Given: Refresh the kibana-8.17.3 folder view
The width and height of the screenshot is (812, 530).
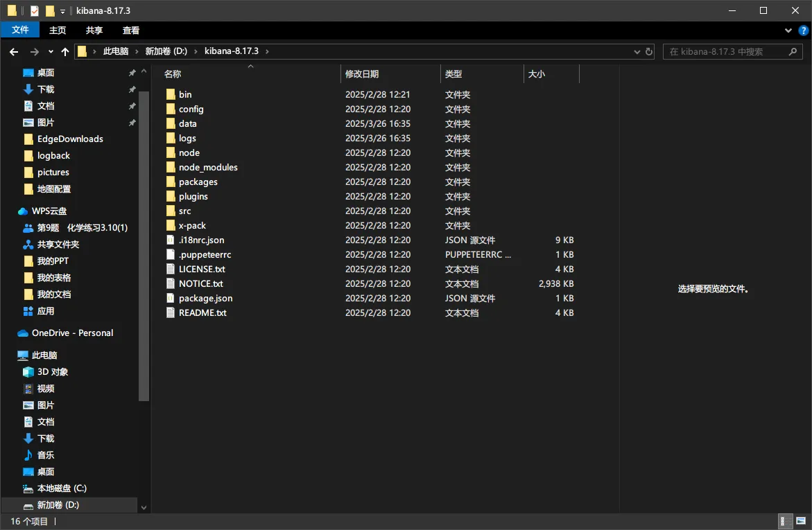Looking at the screenshot, I should click(649, 52).
